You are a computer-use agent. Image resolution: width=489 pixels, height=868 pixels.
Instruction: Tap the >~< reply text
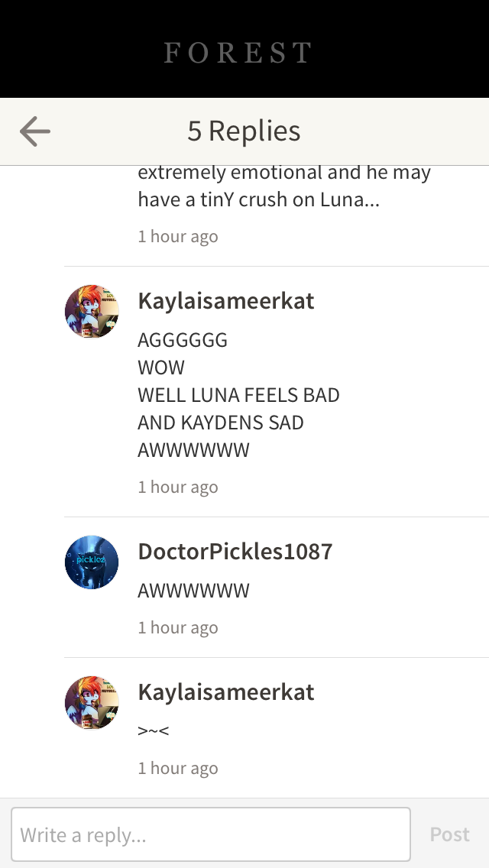coord(154,730)
